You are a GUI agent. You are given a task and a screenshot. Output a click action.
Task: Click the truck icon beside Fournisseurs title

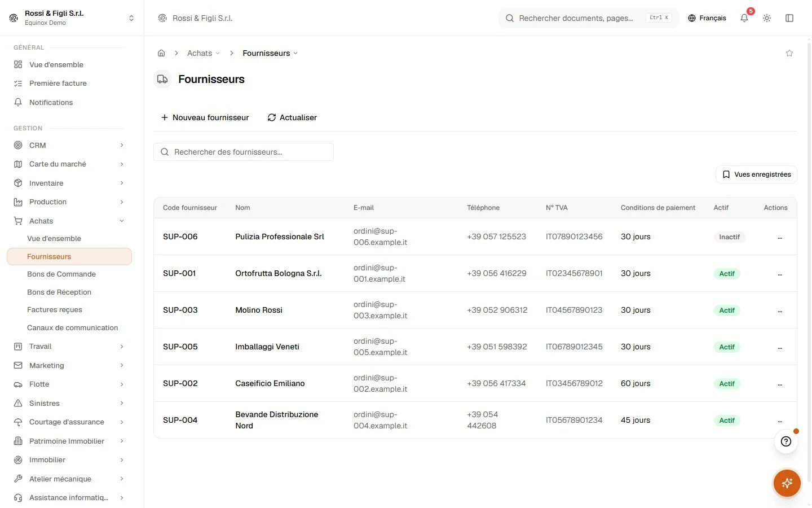pyautogui.click(x=162, y=79)
